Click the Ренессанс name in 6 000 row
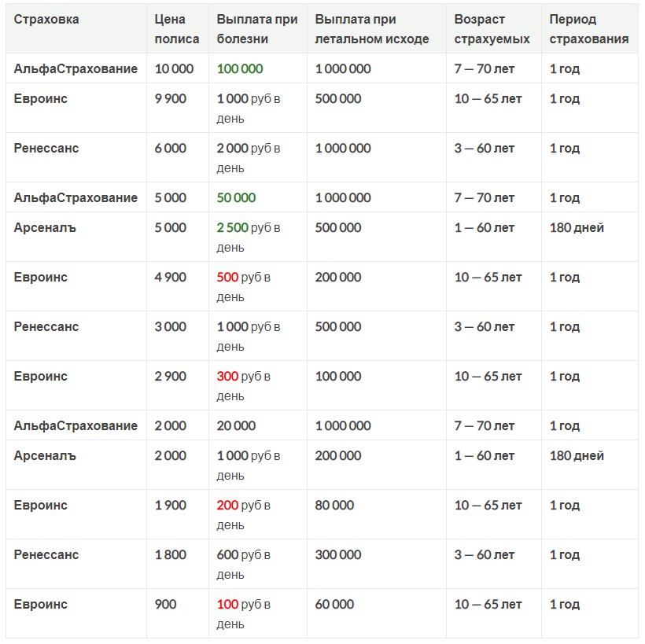This screenshot has width=645, height=644. point(46,149)
